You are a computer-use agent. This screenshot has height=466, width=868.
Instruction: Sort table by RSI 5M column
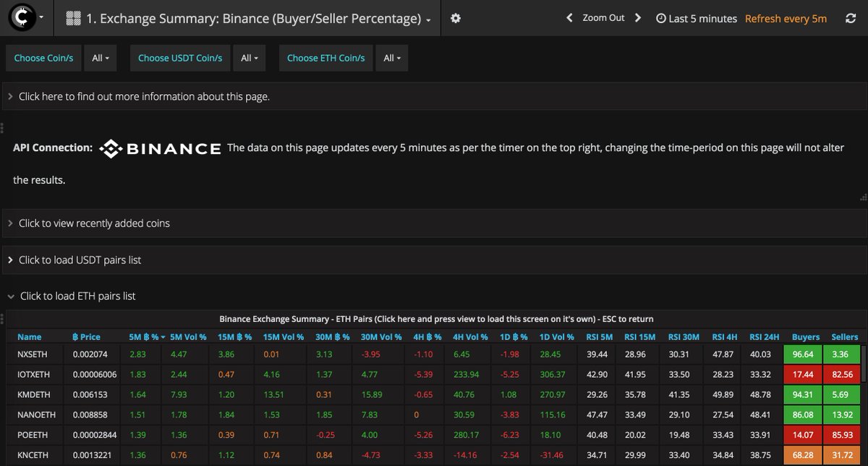click(599, 336)
